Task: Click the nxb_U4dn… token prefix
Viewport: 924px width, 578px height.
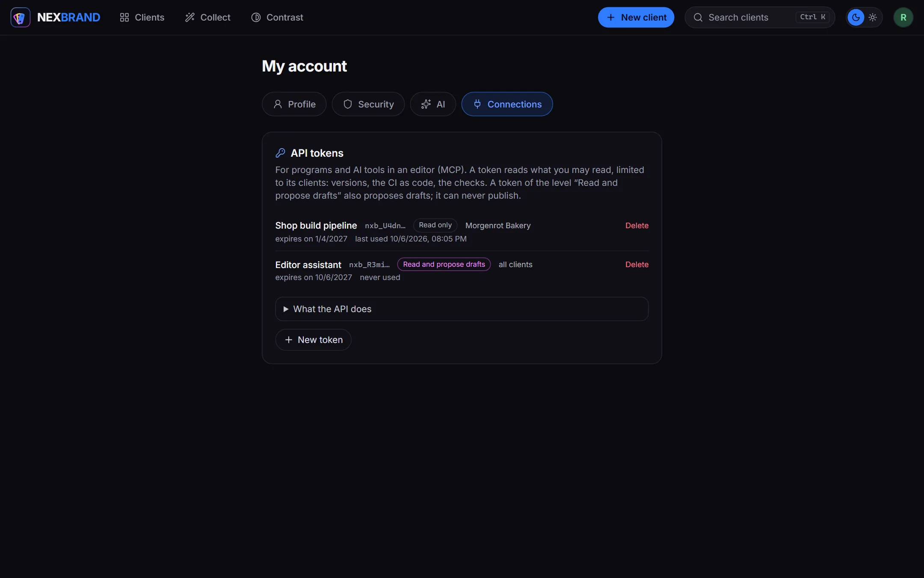Action: click(385, 226)
